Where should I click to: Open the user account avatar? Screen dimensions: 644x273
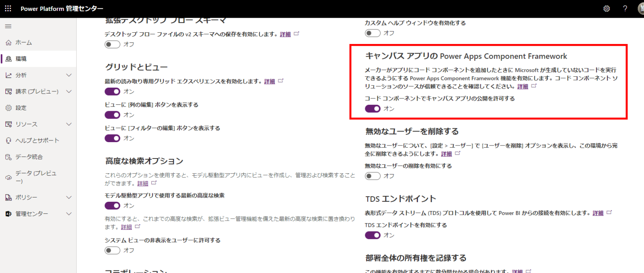641,8
